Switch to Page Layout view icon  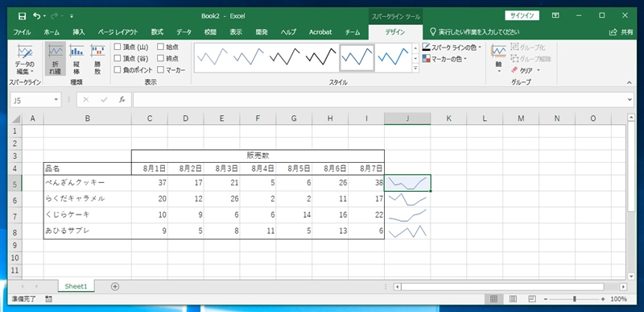pyautogui.click(x=513, y=299)
